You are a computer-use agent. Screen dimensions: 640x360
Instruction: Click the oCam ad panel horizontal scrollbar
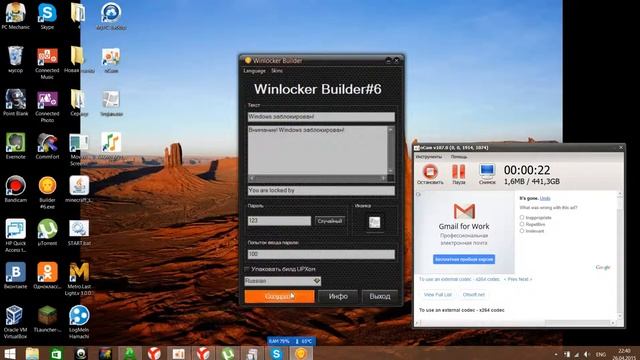click(x=516, y=322)
